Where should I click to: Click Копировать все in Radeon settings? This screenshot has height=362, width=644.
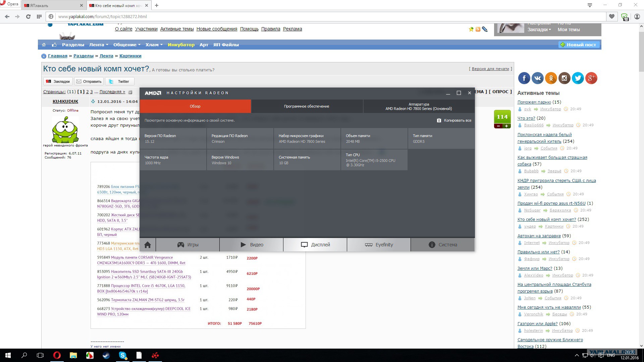454,120
